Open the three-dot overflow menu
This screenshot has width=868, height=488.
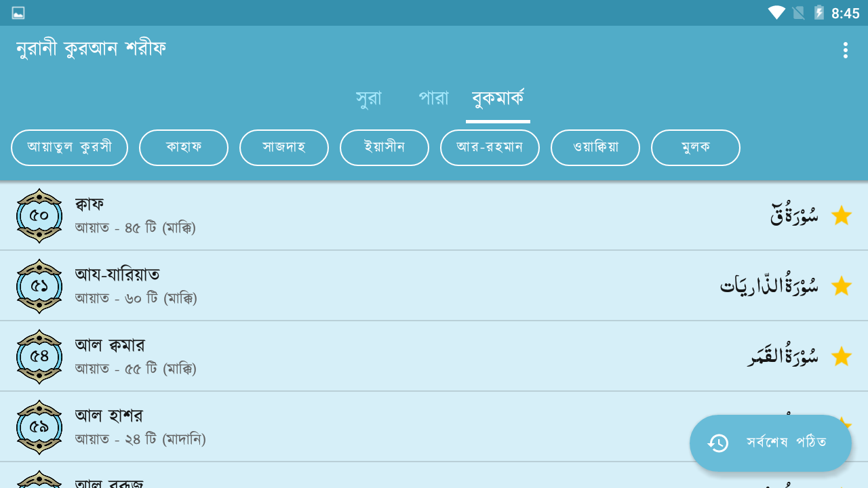pyautogui.click(x=845, y=50)
